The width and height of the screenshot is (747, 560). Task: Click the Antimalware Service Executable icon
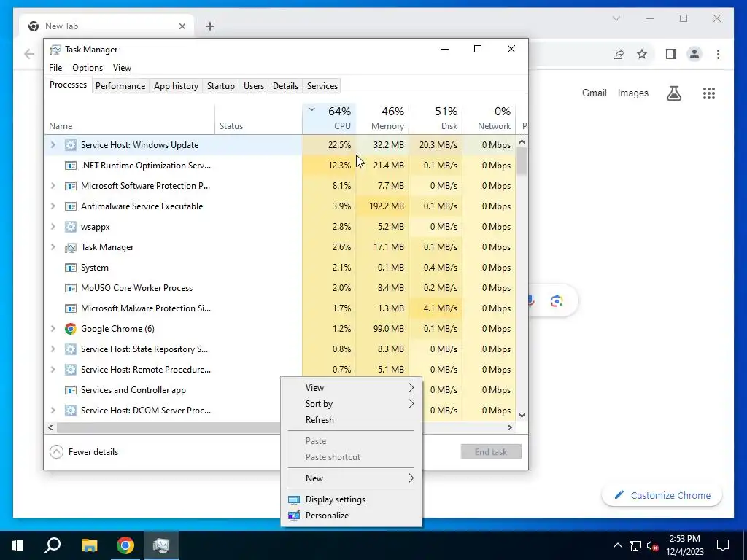point(71,206)
